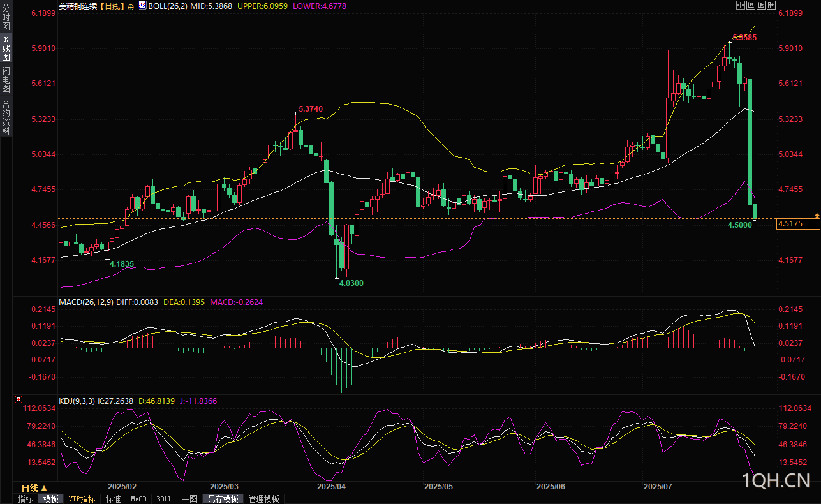Click the chart play-forward icon
The image size is (821, 504).
761,5
